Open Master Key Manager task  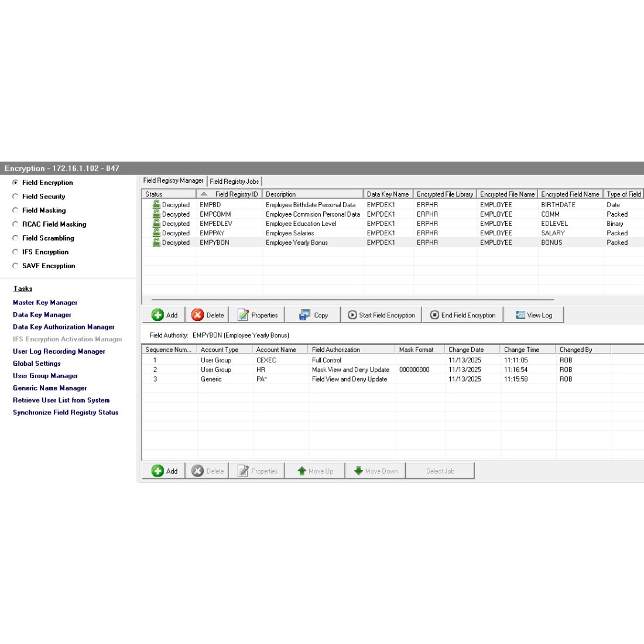[x=45, y=303]
